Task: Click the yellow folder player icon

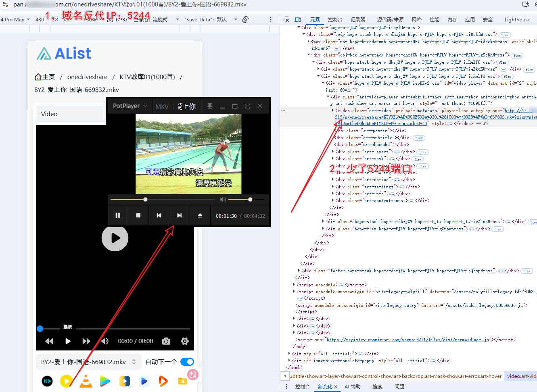Action: tap(182, 381)
